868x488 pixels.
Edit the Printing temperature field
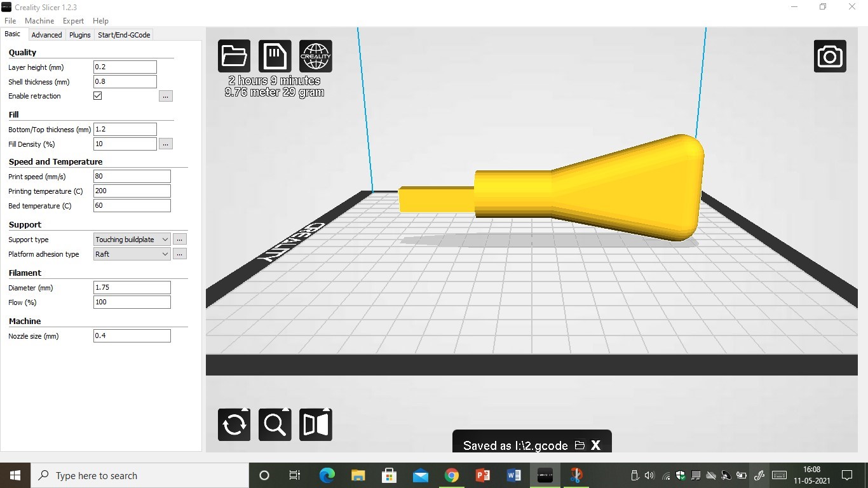(x=132, y=191)
